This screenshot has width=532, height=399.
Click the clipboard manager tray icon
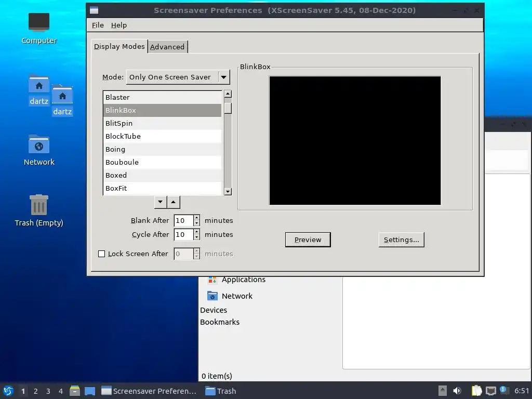[x=476, y=391]
